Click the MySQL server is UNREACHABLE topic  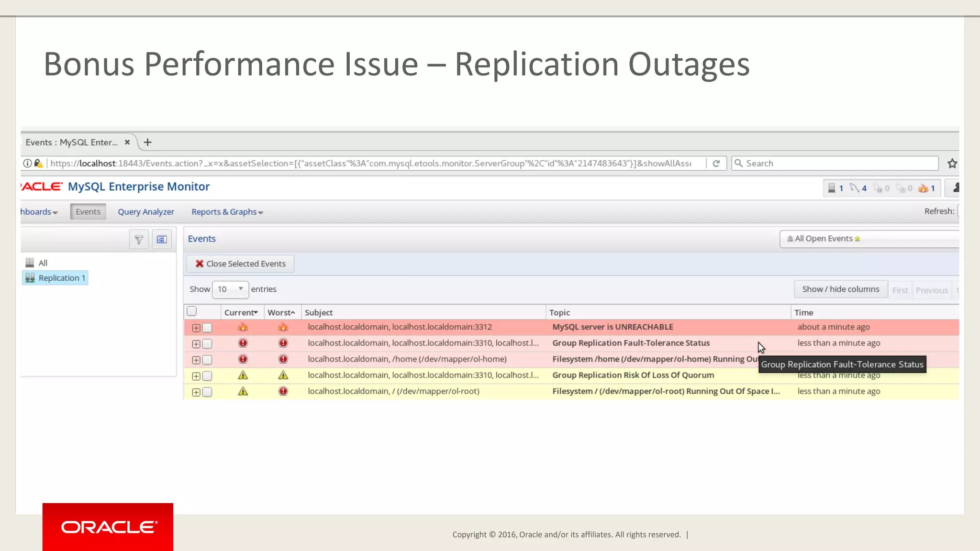pyautogui.click(x=612, y=327)
